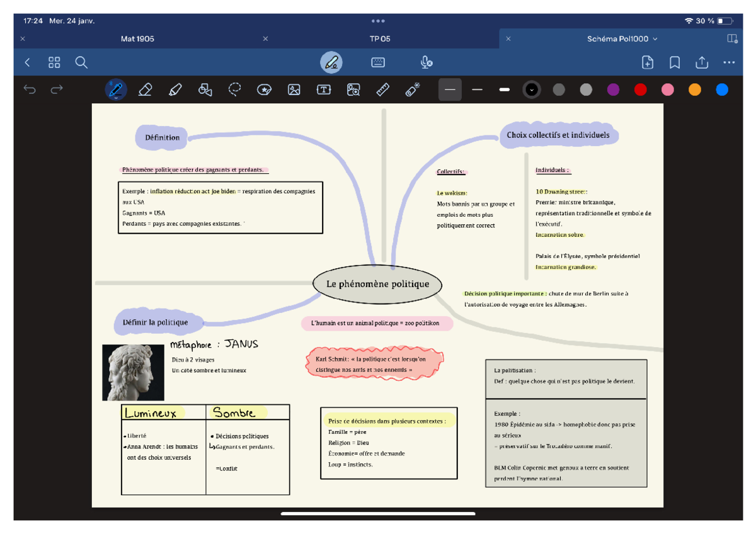
Task: Activate the Lasso selection tool
Action: coord(235,90)
